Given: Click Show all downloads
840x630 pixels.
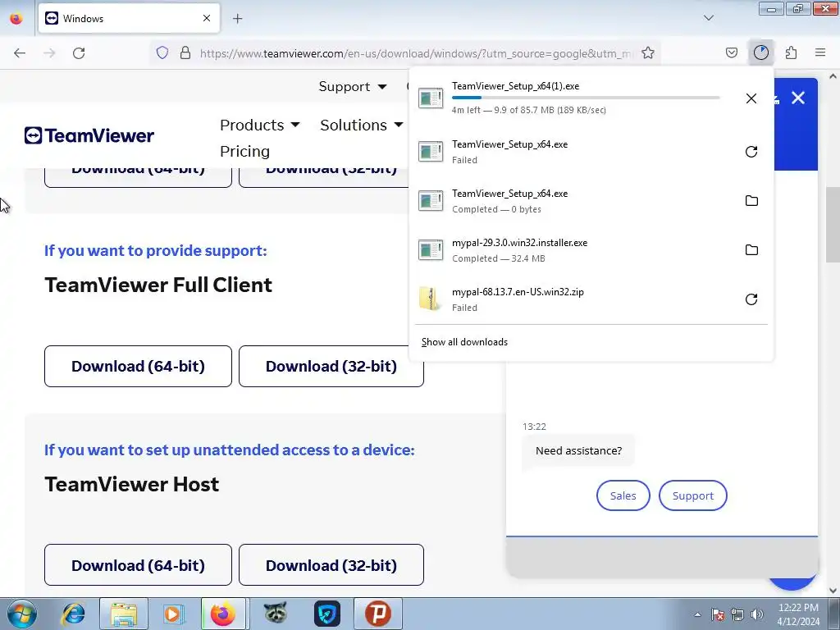Looking at the screenshot, I should 464,342.
